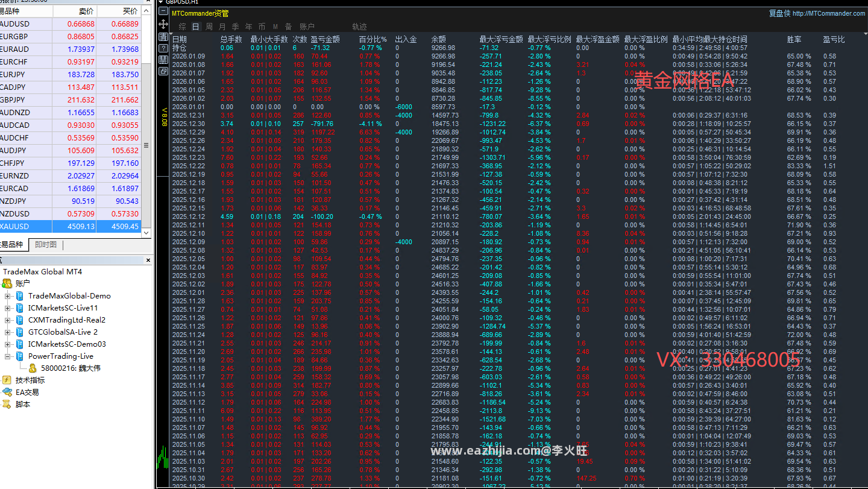Click the 禁 disable icon button
Screen dimensions: 868x489
coord(163,59)
